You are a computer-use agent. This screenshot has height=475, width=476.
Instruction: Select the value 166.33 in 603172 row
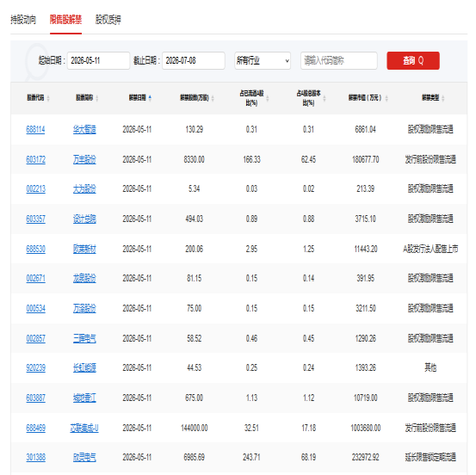251,159
